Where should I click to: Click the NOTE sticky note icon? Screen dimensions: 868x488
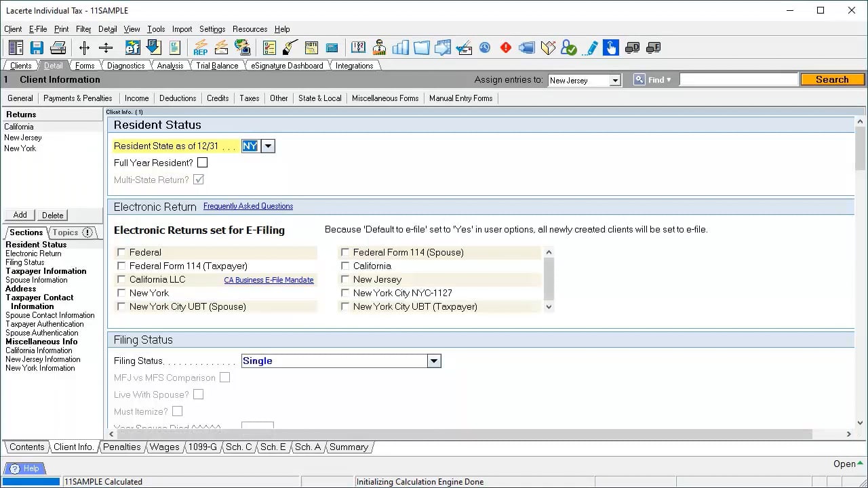[x=311, y=47]
